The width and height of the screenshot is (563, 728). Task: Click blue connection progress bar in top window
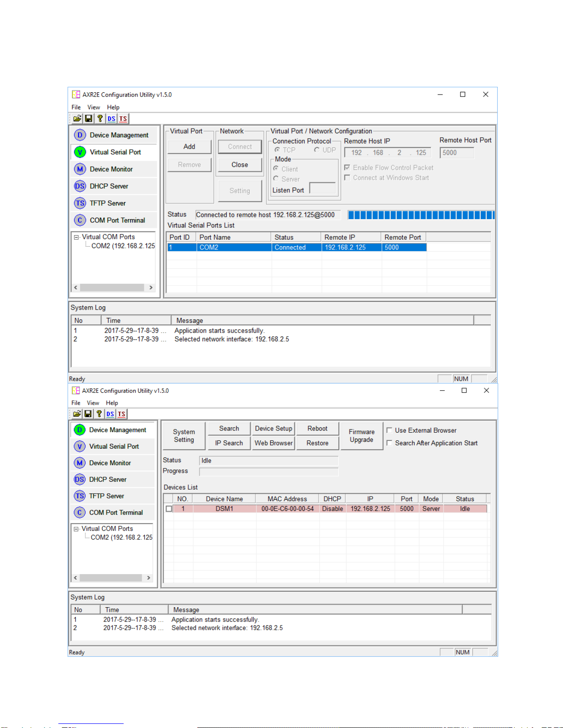pyautogui.click(x=421, y=215)
